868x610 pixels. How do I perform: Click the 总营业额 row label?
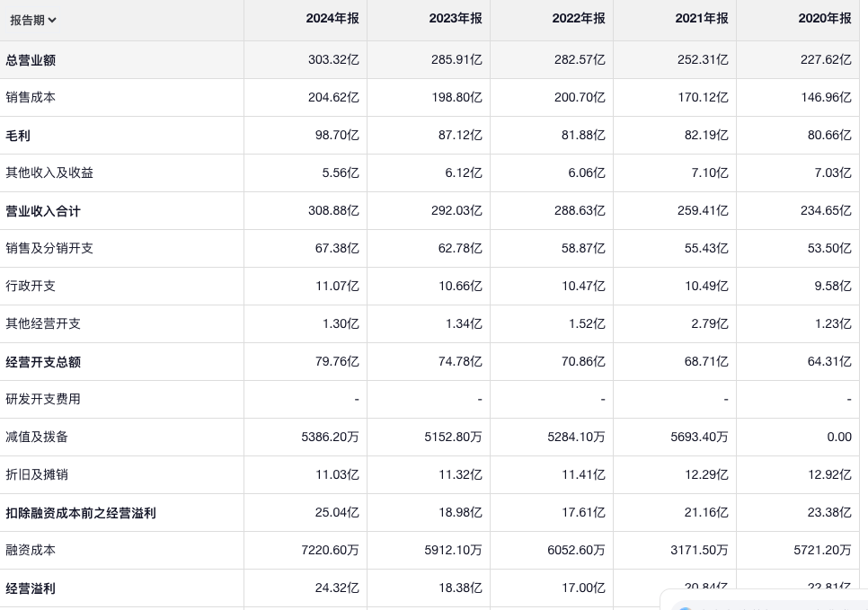coord(31,60)
